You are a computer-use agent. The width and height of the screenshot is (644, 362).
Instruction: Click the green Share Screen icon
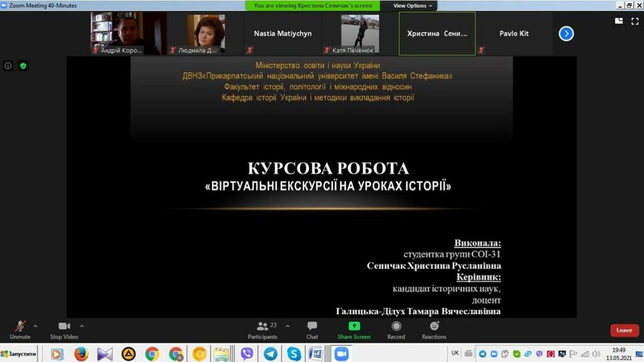(x=354, y=326)
